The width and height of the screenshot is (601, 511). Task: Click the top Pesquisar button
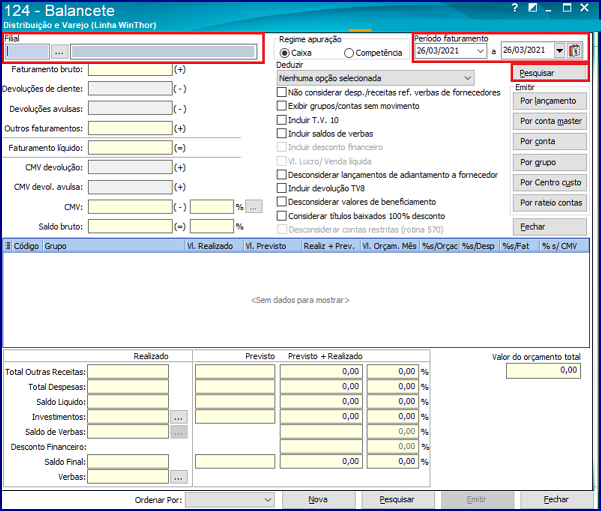pyautogui.click(x=549, y=73)
